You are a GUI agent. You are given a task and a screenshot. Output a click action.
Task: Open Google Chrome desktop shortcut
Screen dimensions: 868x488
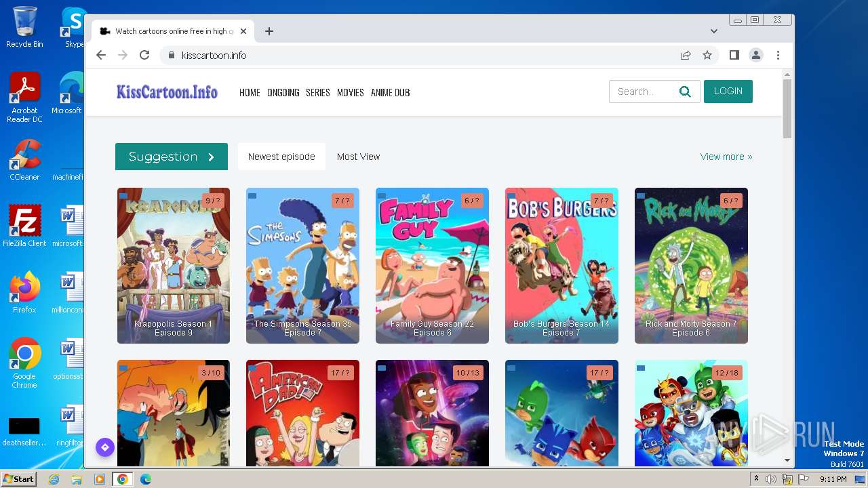[x=24, y=363]
